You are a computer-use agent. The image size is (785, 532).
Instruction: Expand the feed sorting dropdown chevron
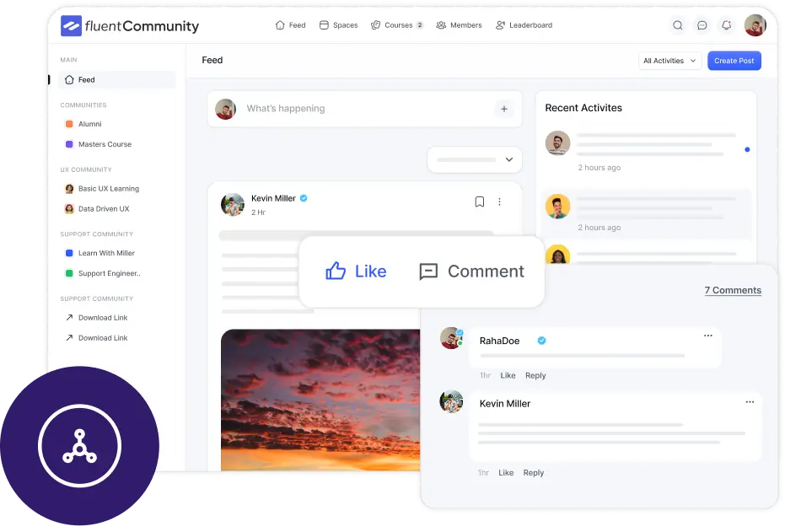(x=508, y=159)
